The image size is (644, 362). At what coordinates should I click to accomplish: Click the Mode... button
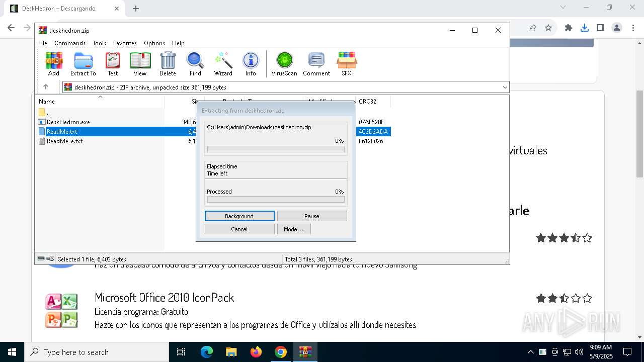point(294,229)
